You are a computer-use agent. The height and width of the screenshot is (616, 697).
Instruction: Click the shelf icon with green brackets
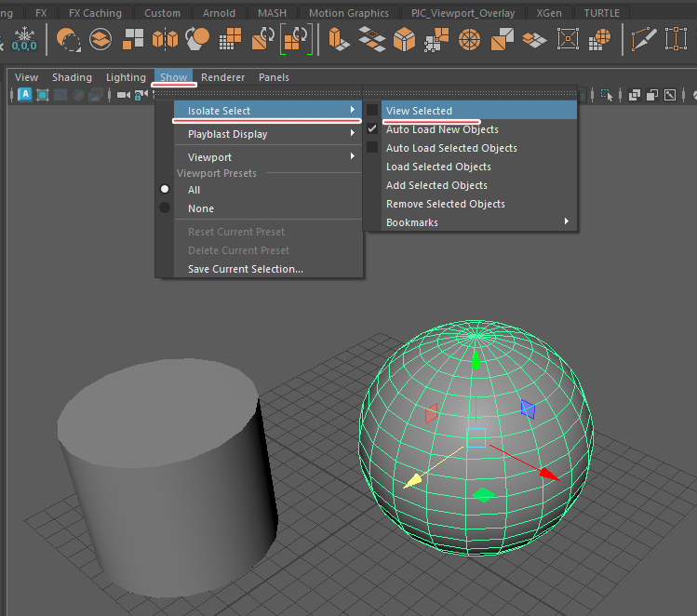[x=295, y=39]
